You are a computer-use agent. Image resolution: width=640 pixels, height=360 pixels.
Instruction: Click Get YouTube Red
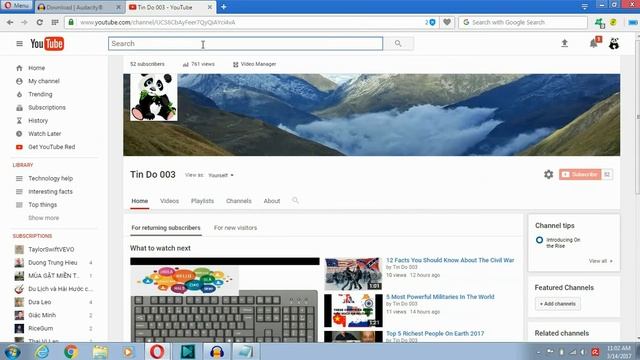point(51,147)
